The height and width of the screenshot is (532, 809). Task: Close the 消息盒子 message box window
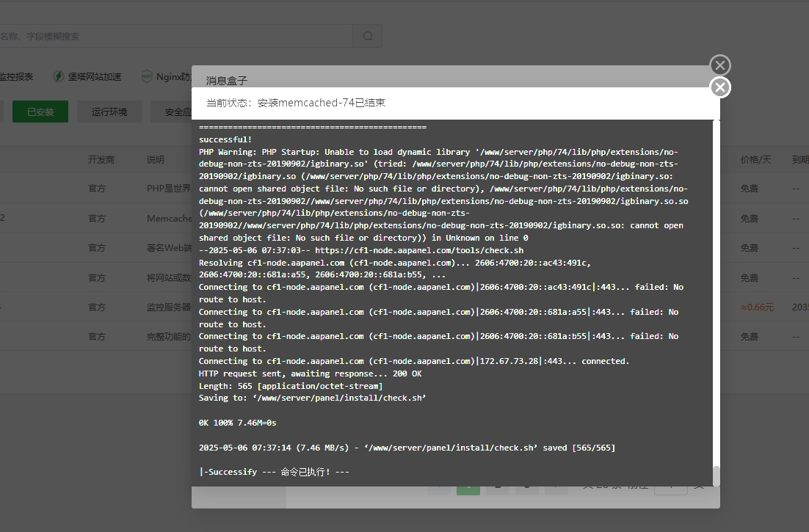[x=720, y=65]
